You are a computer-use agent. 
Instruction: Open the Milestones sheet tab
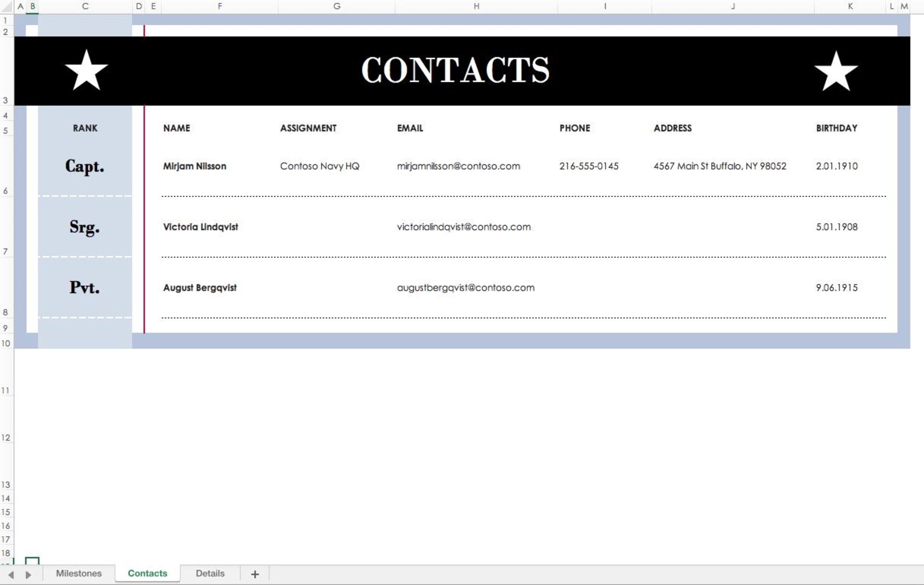pyautogui.click(x=79, y=573)
